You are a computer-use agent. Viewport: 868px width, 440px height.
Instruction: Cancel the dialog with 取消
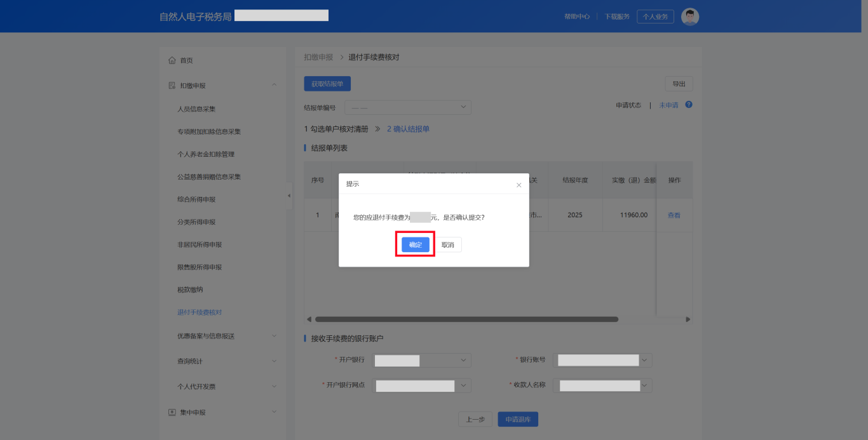(x=447, y=244)
